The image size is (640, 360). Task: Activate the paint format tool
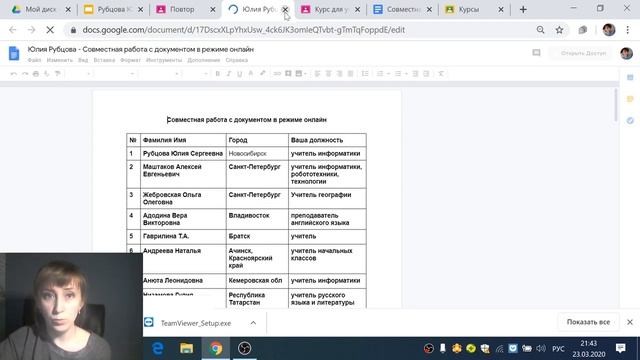click(x=58, y=74)
